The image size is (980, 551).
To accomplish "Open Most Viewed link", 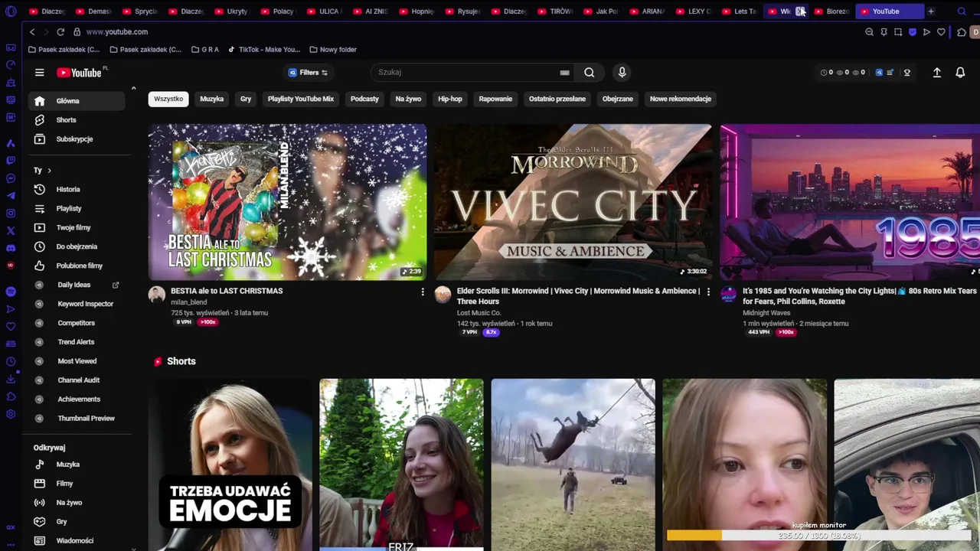I will tap(77, 361).
